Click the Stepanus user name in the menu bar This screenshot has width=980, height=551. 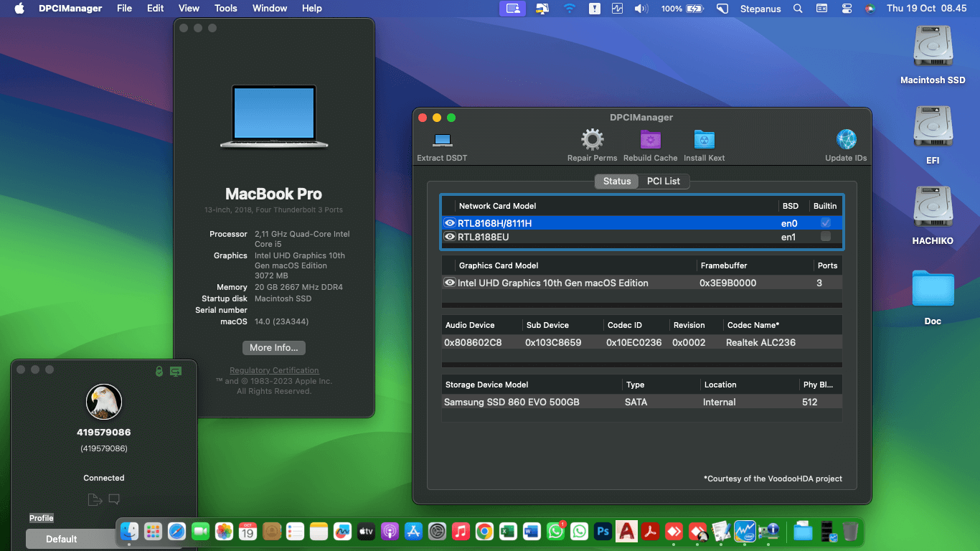pos(760,9)
